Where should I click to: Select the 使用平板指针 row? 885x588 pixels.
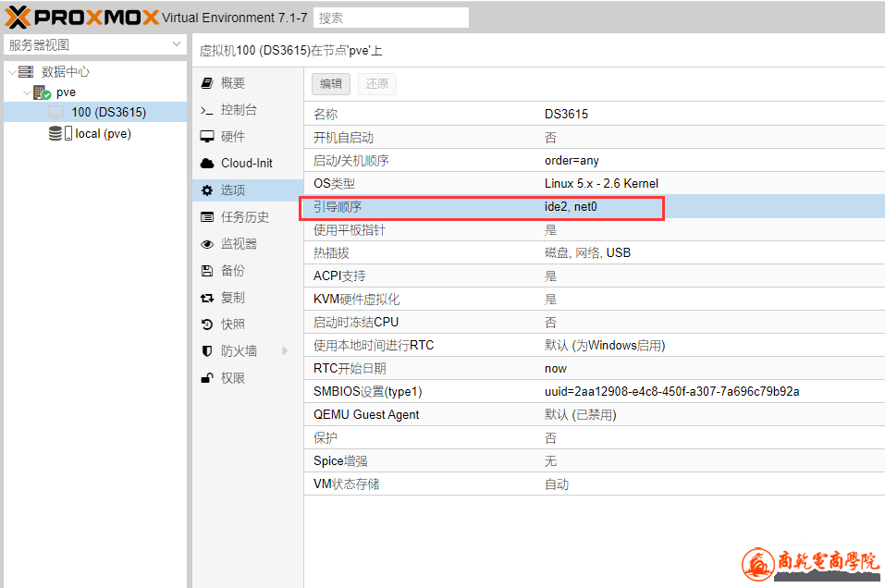coord(595,229)
